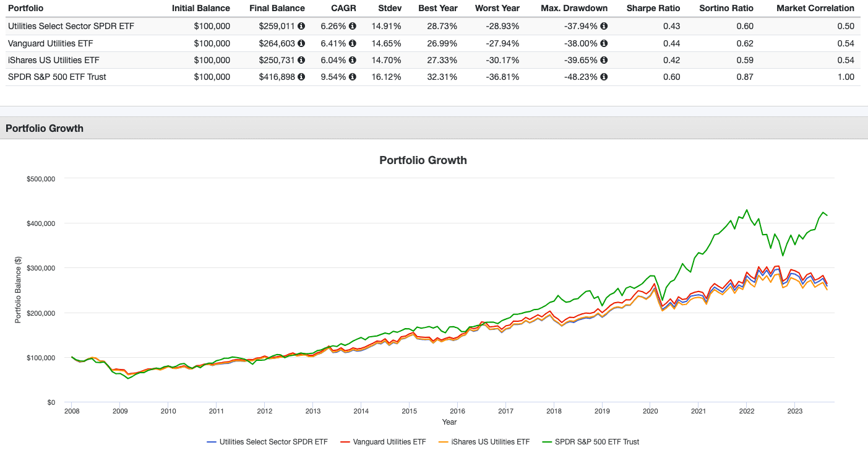Click the CAGR column header
This screenshot has height=450, width=868.
pos(343,9)
